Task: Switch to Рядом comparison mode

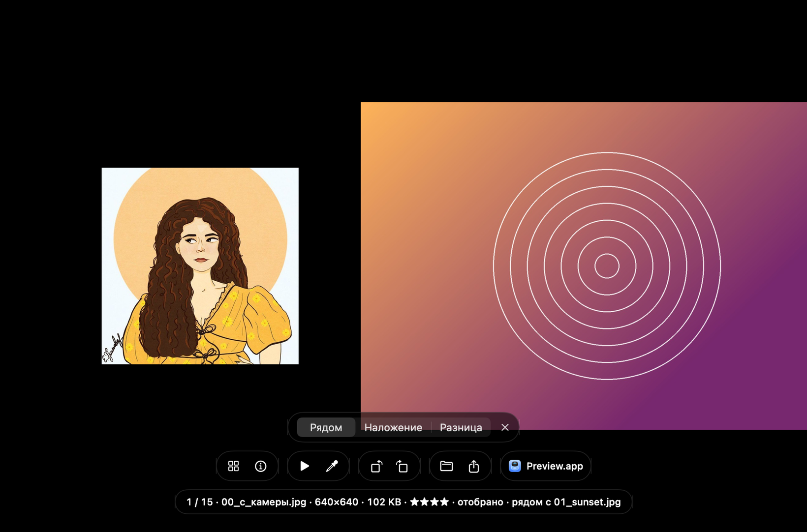Action: 326,427
